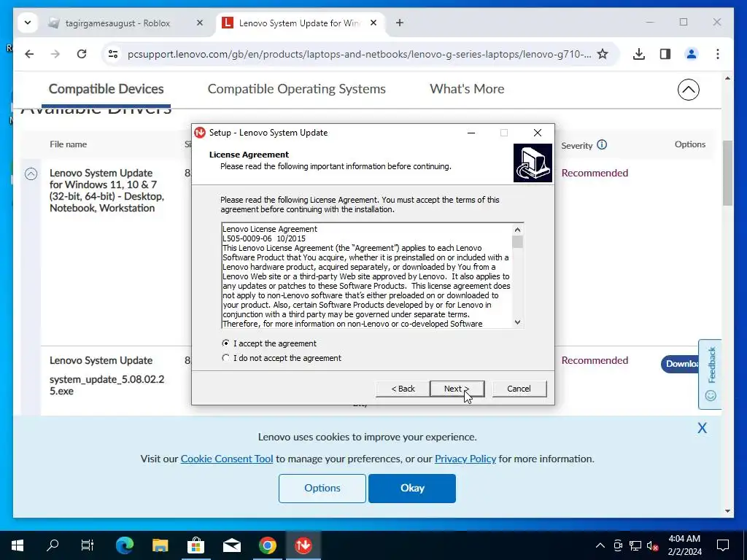Open the Chrome profile icon
Screen dimensions: 747x560
coord(692,54)
